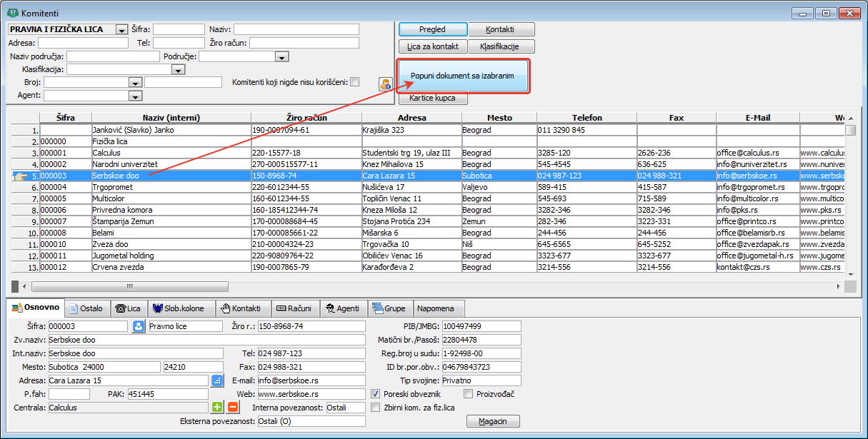Click the Magacin button

tap(493, 421)
